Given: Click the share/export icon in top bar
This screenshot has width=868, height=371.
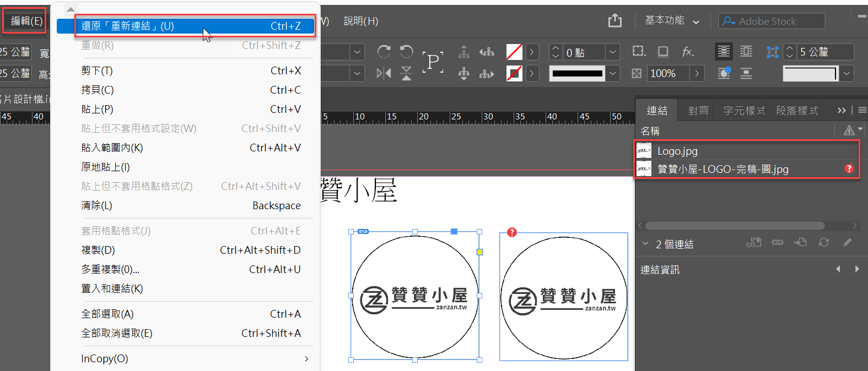Looking at the screenshot, I should [x=615, y=20].
